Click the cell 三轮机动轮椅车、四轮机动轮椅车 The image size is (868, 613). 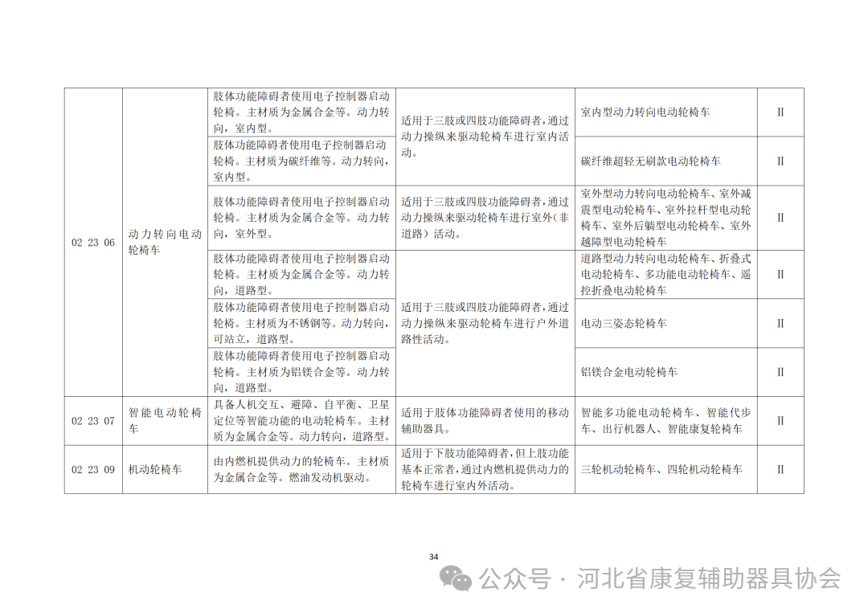point(661,470)
